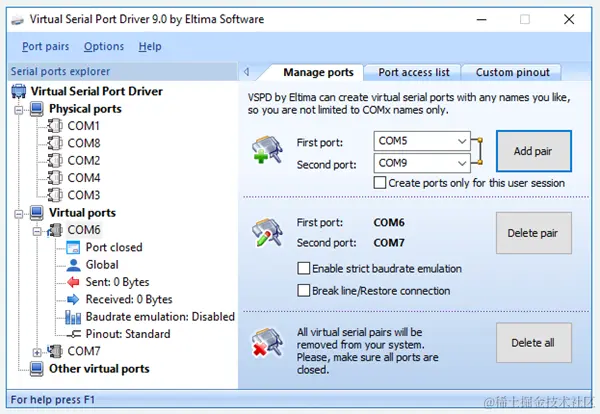Open the Help menu

(150, 47)
